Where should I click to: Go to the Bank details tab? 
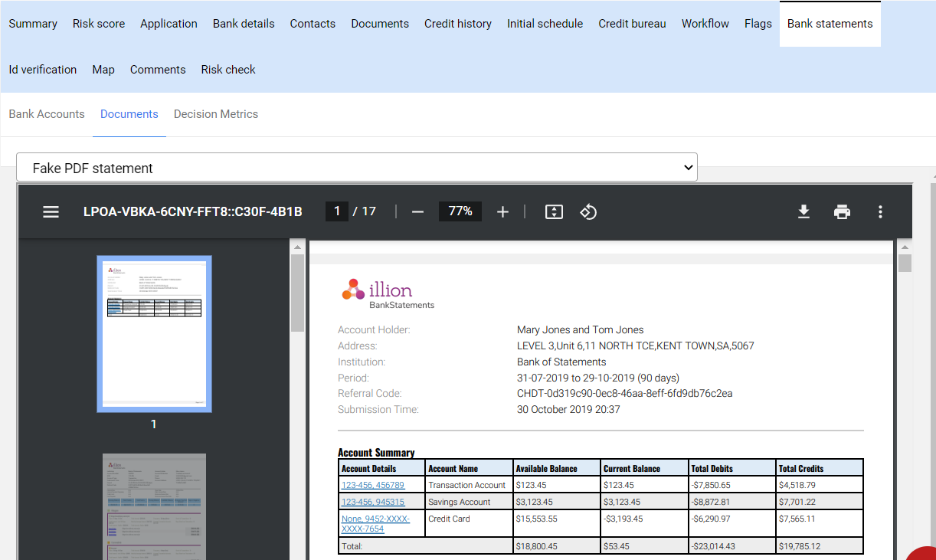pyautogui.click(x=244, y=24)
